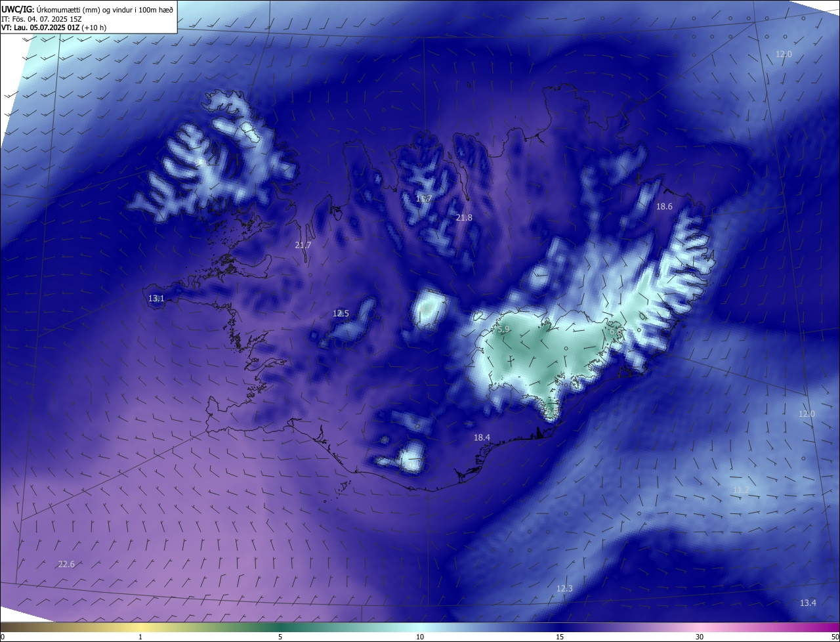This screenshot has width=840, height=642.
Task: Click the color scale tick label 0
Action: 3,637
